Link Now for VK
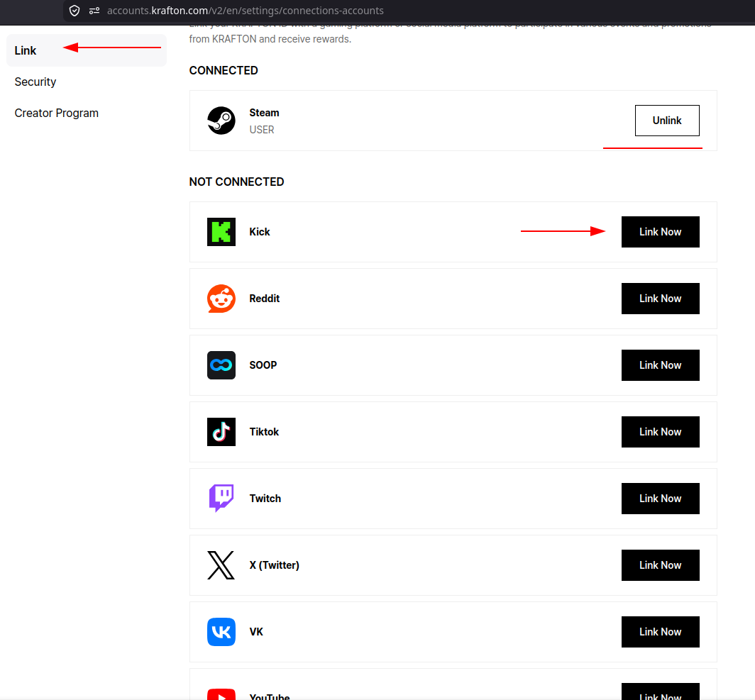 pos(660,632)
